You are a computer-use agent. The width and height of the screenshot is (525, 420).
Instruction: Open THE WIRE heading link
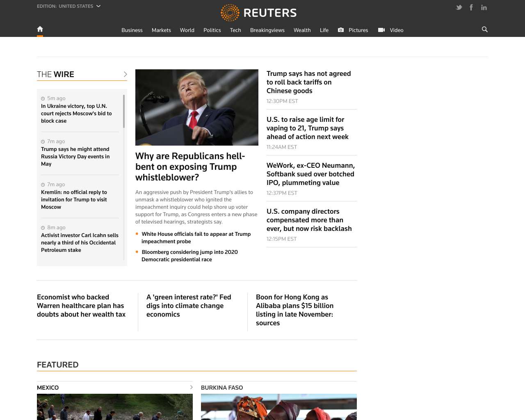[55, 74]
